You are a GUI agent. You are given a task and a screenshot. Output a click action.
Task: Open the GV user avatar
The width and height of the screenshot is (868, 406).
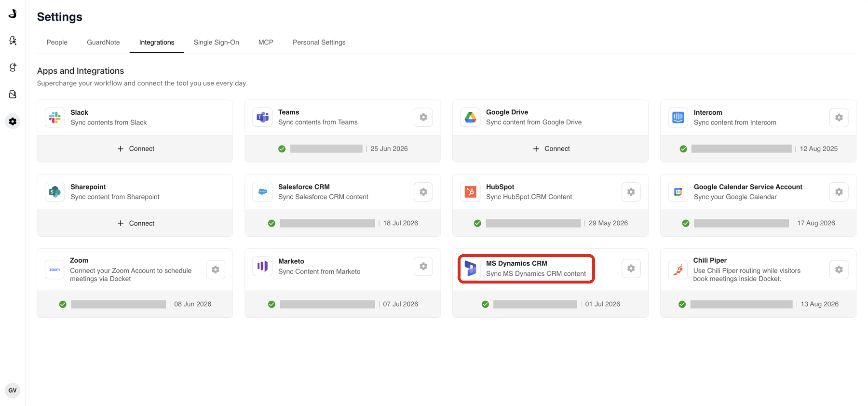click(x=13, y=391)
